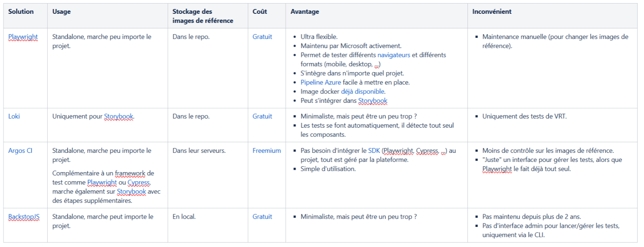Open the navigateurs link
Screen dimensions: 644x247
click(x=394, y=55)
